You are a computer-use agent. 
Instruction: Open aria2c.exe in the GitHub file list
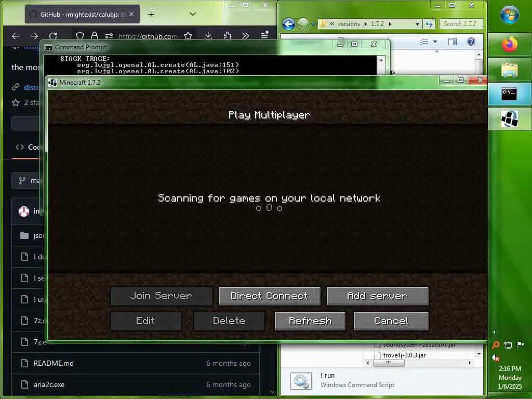click(49, 385)
